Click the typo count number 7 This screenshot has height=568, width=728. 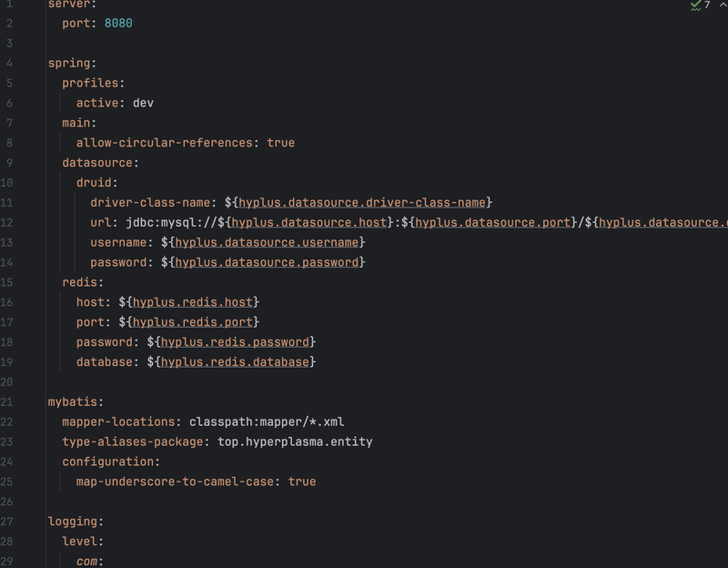tap(707, 5)
